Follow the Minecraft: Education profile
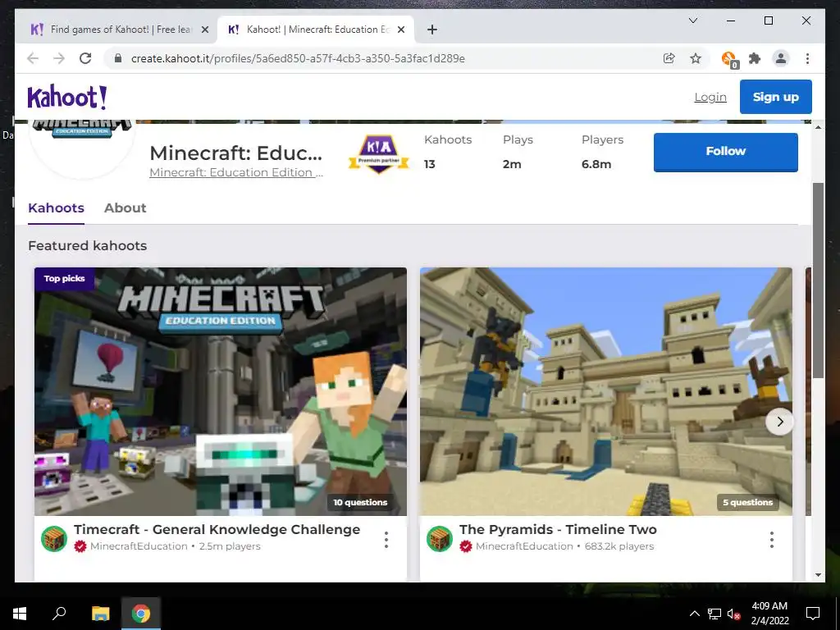 725,152
